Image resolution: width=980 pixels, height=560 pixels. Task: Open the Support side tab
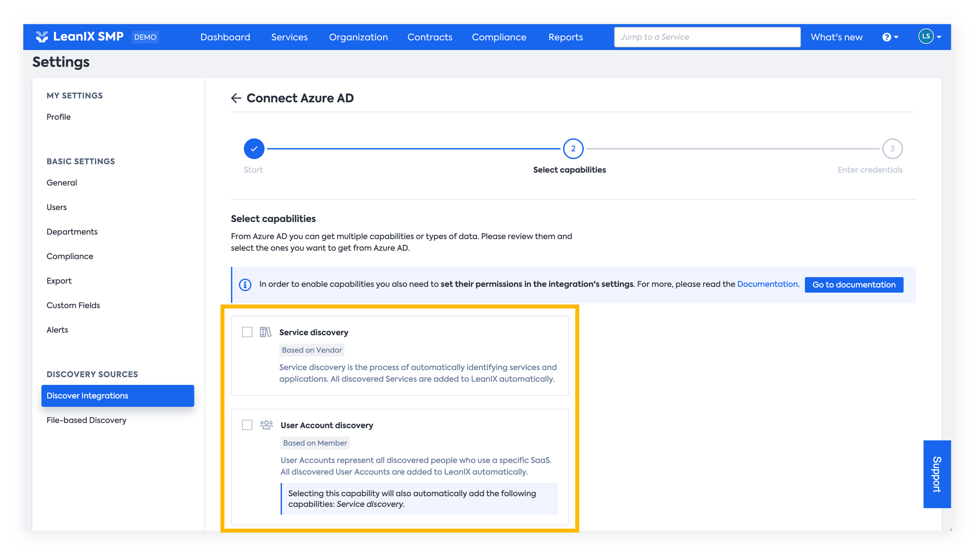(x=937, y=474)
